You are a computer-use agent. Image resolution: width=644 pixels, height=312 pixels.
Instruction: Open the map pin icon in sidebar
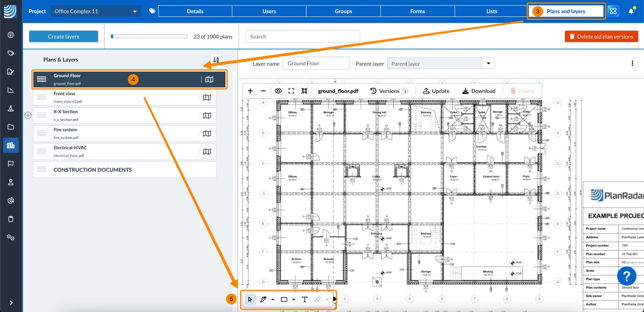tap(11, 108)
